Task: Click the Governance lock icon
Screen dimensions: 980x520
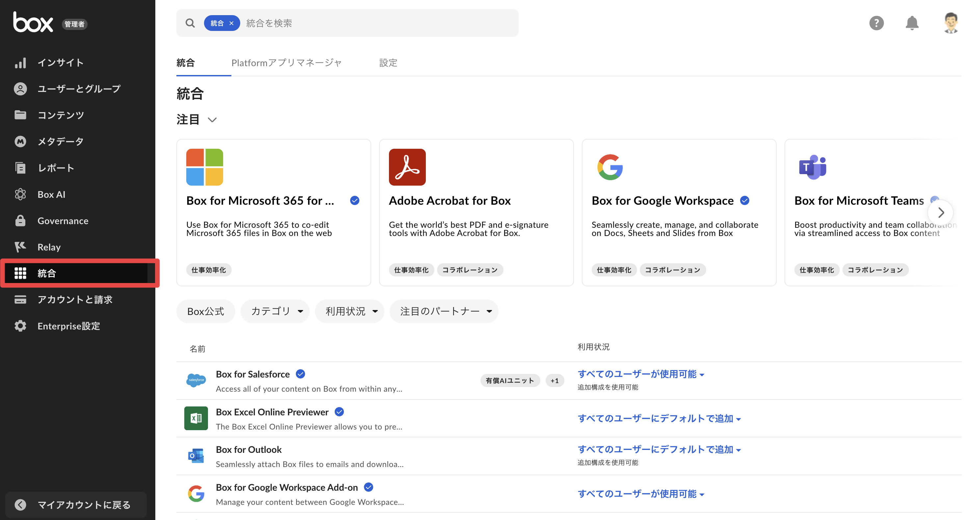Action: click(20, 221)
